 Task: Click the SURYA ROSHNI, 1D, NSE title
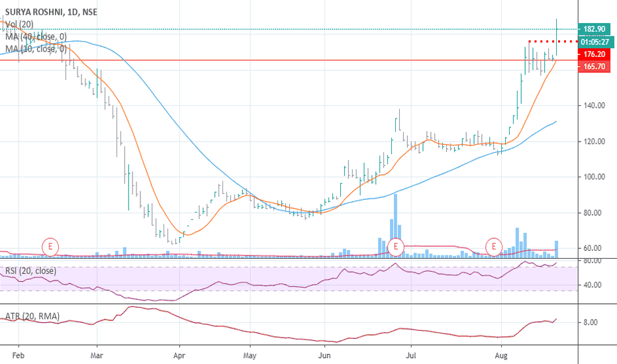point(51,12)
